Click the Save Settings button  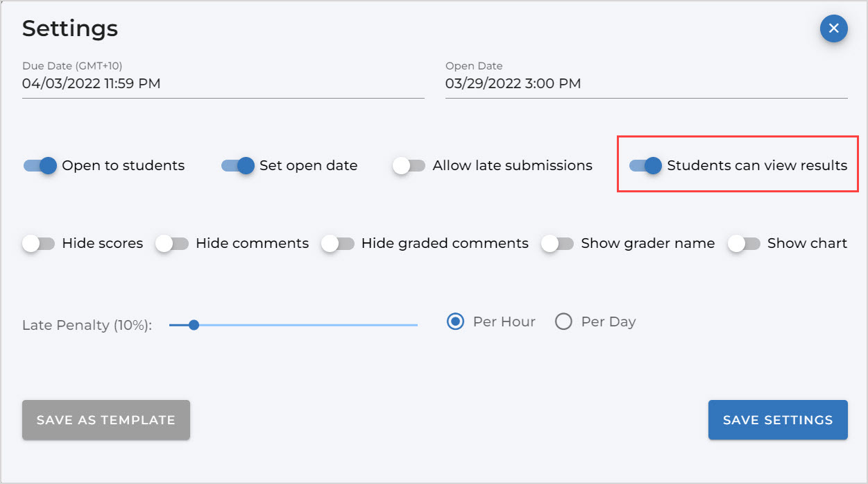pos(777,420)
